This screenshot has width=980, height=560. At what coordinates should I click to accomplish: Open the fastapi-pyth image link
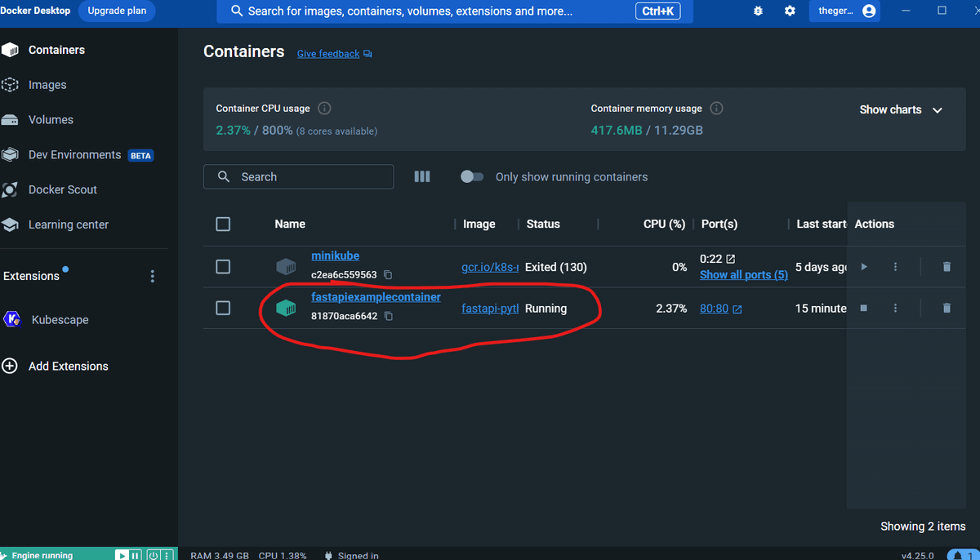490,309
